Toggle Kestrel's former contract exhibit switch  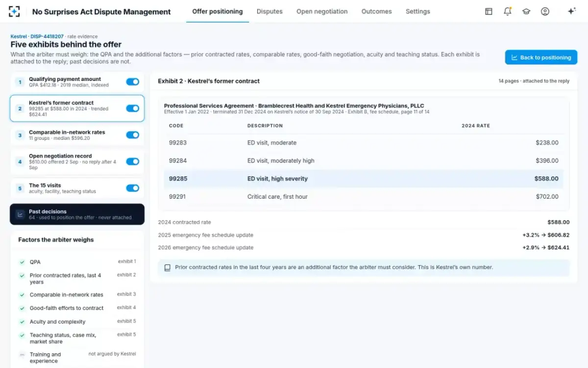pos(133,108)
